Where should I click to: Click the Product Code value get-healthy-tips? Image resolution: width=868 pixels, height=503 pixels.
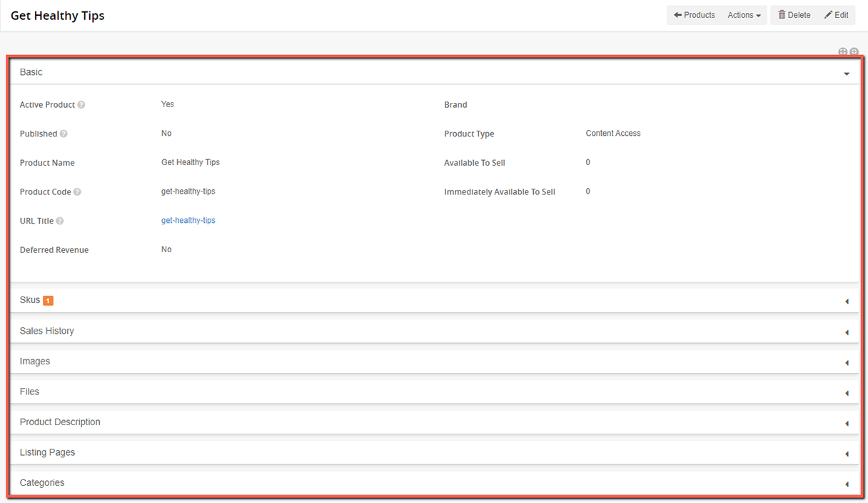(x=188, y=191)
